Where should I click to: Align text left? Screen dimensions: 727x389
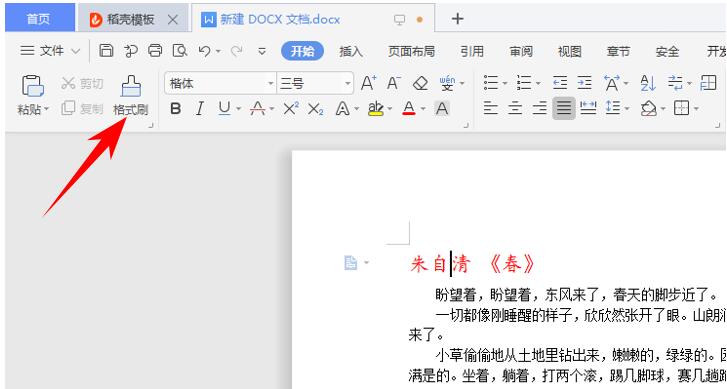pyautogui.click(x=491, y=108)
